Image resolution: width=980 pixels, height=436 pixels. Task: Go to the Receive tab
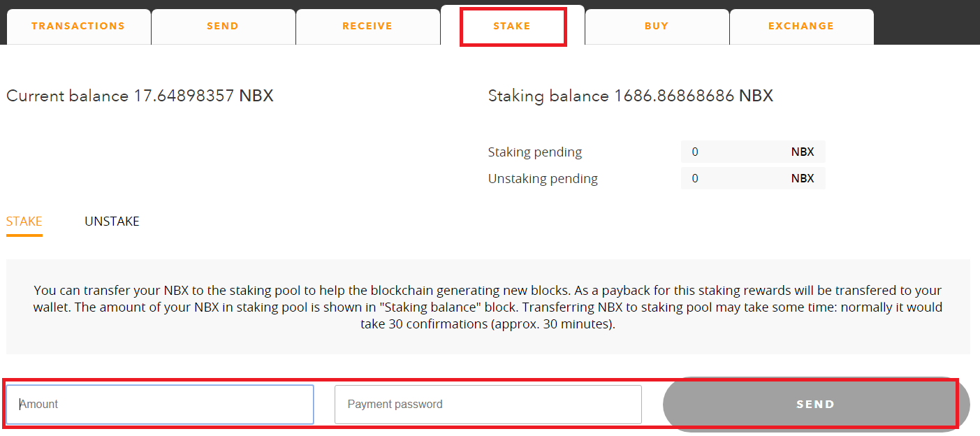367,27
